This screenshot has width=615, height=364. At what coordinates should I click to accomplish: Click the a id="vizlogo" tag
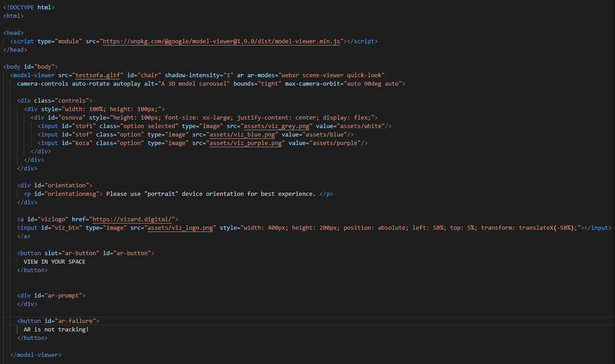[98, 219]
